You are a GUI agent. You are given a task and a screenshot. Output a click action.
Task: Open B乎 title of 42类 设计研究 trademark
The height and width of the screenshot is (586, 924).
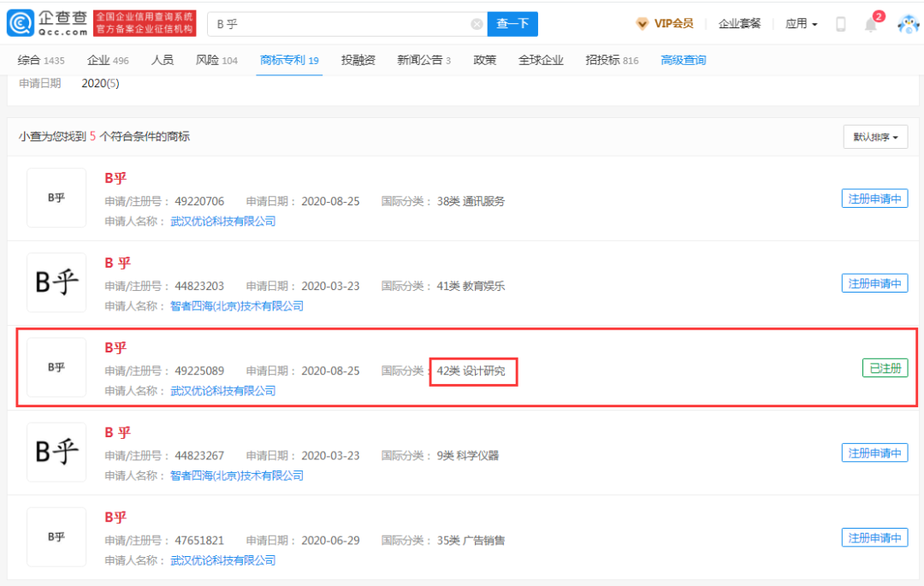click(x=115, y=348)
